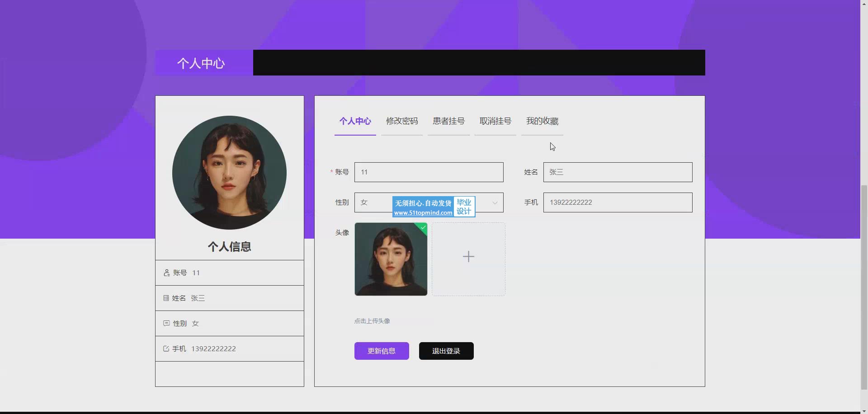
Task: Click the message icon beside 性别 女
Action: (166, 323)
